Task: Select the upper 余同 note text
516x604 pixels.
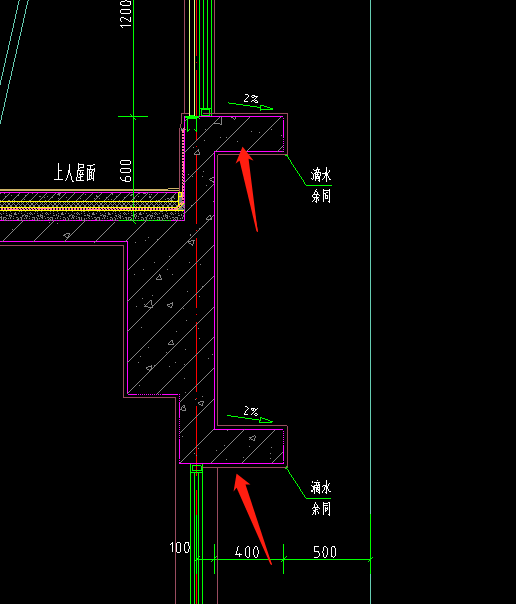Action: point(321,196)
